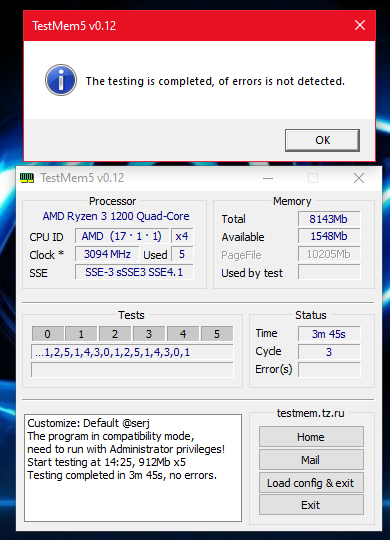This screenshot has height=540, width=390.
Task: Close the TestMem5 main window
Action: (x=359, y=178)
